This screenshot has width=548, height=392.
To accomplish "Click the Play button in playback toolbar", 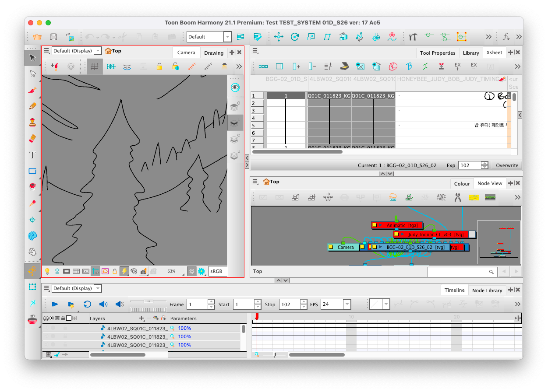I will [55, 304].
